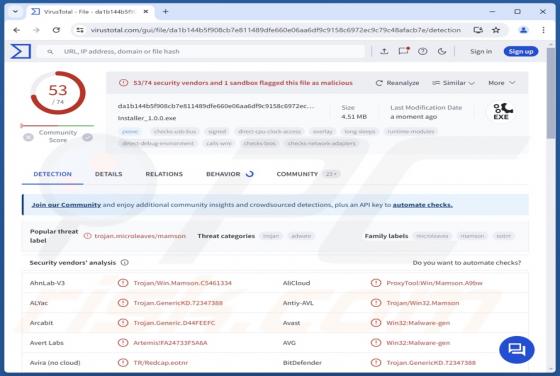560x376 pixels.
Task: Click the mamson family label
Action: point(472,236)
